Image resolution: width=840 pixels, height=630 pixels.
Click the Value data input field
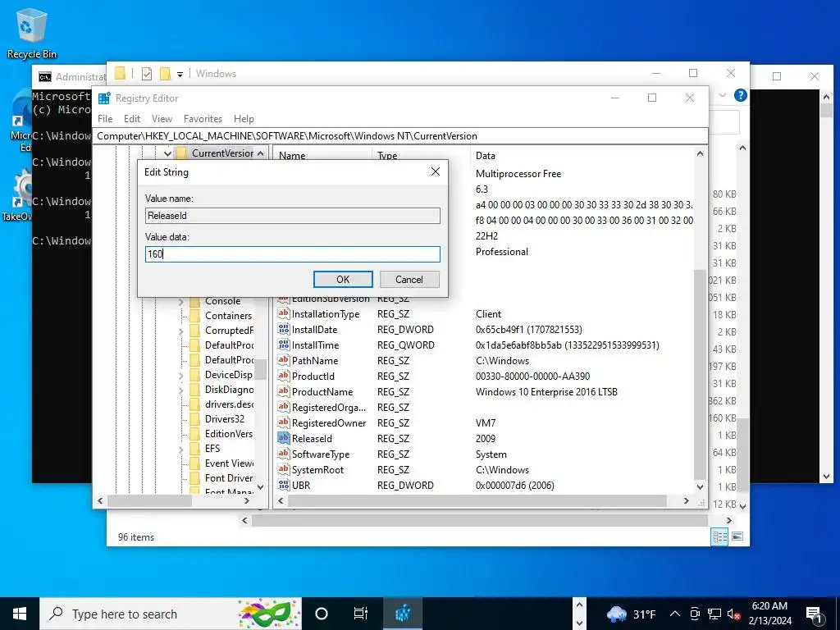[293, 254]
